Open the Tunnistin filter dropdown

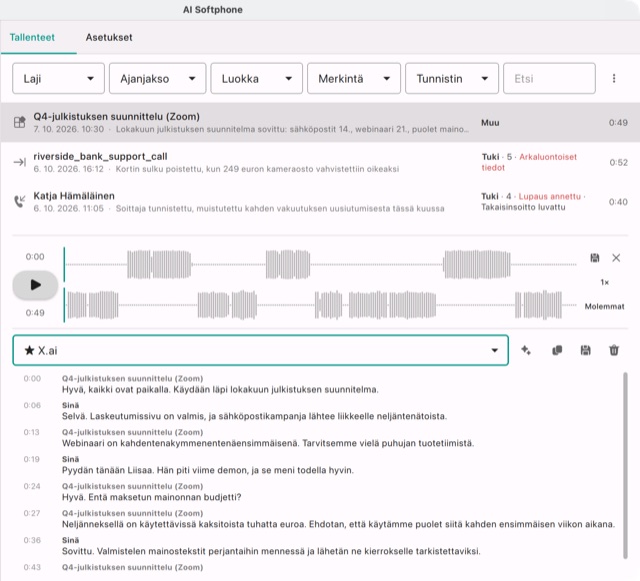click(x=452, y=78)
